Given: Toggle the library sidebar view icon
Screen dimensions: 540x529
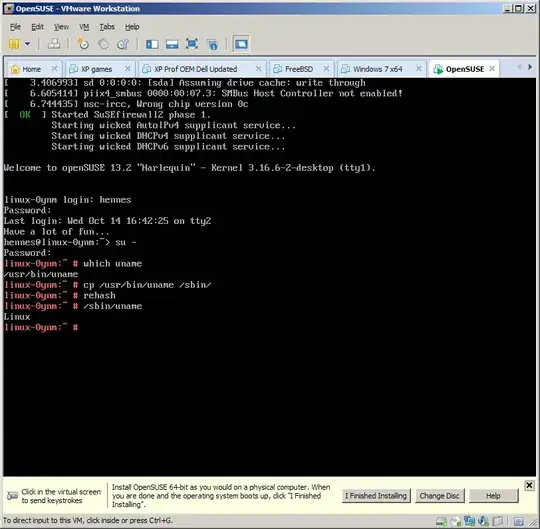Looking at the screenshot, I should pos(152,44).
